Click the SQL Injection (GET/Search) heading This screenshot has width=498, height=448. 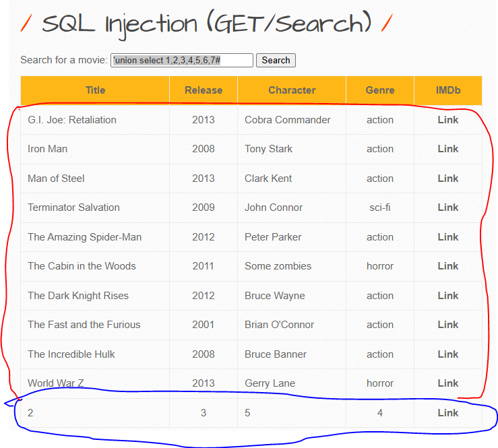[206, 24]
